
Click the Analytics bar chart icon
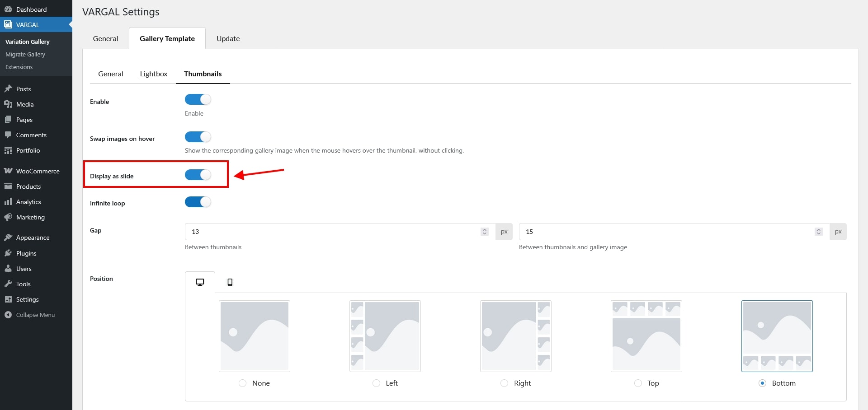coord(8,202)
